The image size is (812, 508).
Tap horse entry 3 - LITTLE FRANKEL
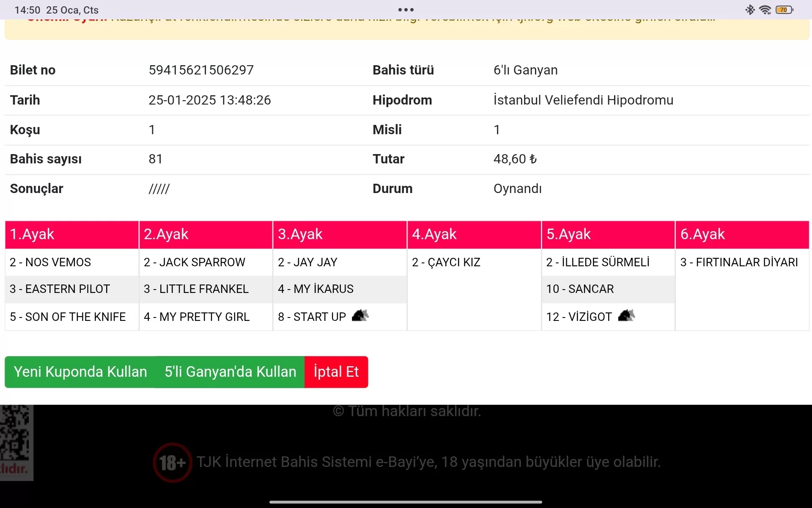click(x=196, y=289)
